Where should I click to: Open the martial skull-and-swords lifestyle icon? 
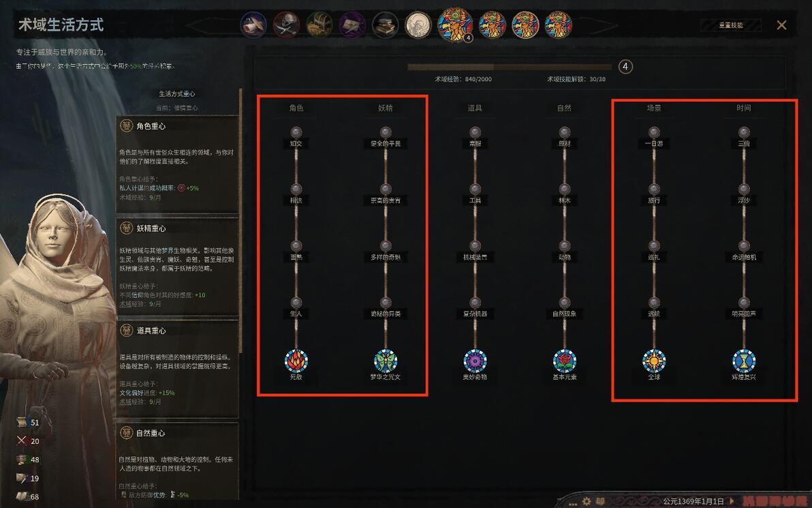point(286,25)
